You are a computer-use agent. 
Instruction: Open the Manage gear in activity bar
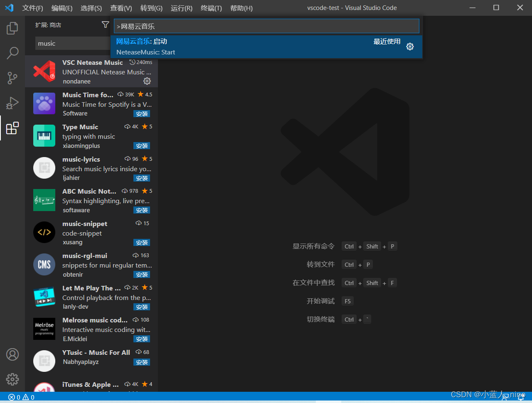pyautogui.click(x=12, y=379)
